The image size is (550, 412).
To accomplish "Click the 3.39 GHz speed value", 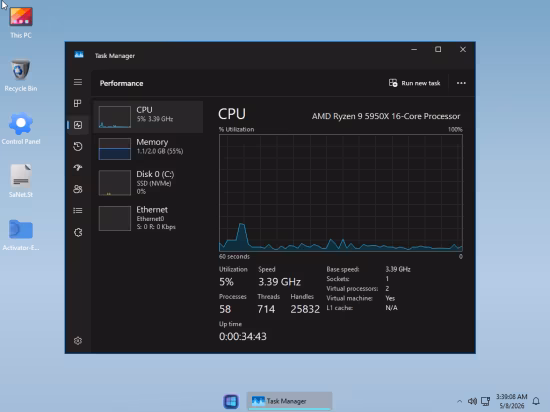I will pos(279,282).
